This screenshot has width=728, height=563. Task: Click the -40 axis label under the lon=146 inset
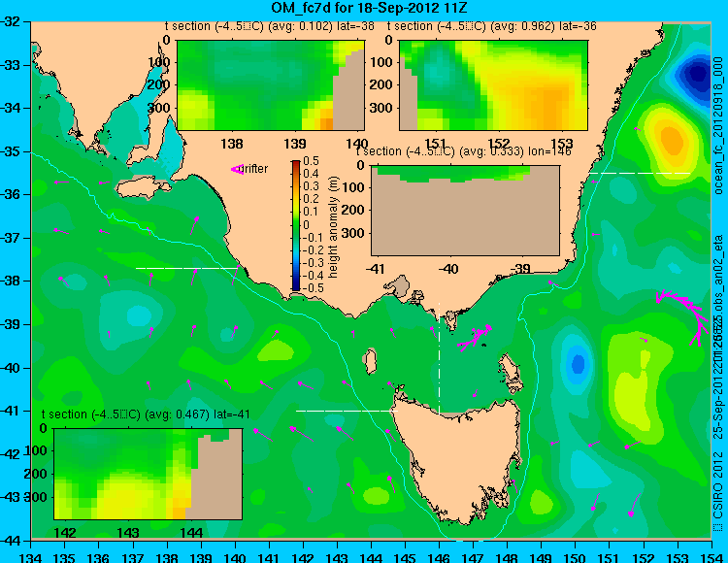point(448,269)
